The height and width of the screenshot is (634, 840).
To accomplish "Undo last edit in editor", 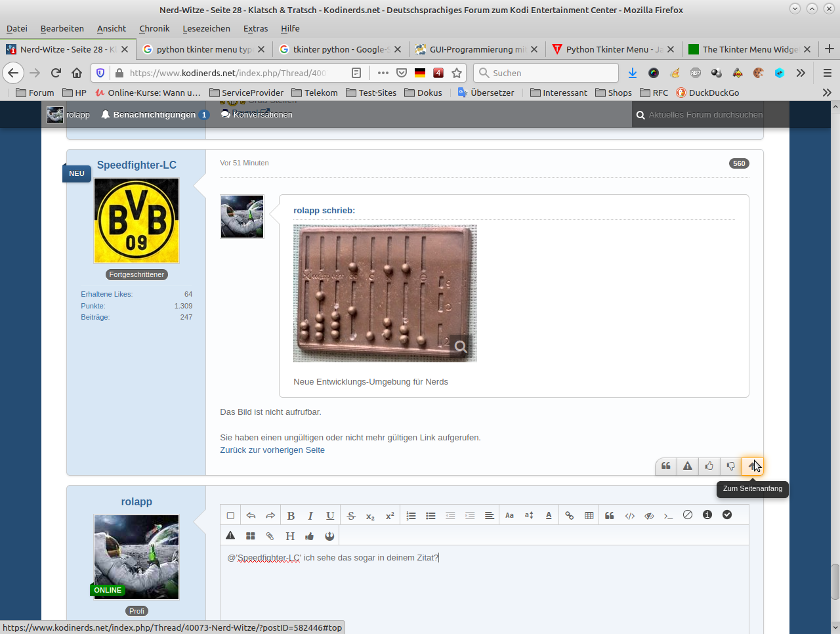I will pyautogui.click(x=251, y=515).
